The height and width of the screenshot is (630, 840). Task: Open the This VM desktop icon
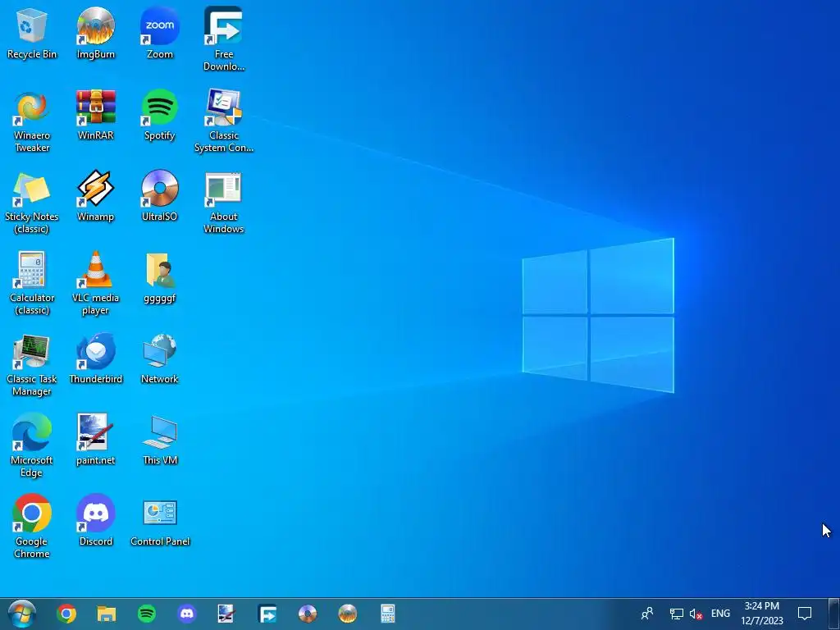[160, 440]
